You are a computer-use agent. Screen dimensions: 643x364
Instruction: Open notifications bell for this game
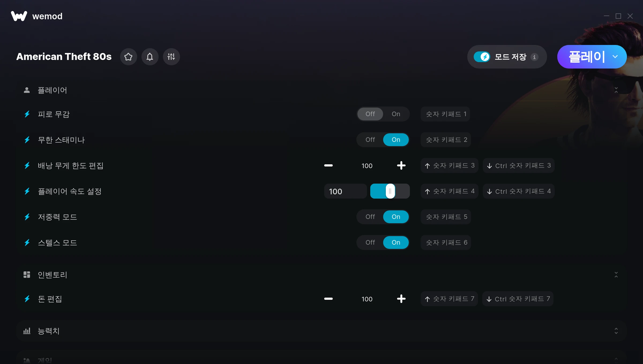coord(150,57)
